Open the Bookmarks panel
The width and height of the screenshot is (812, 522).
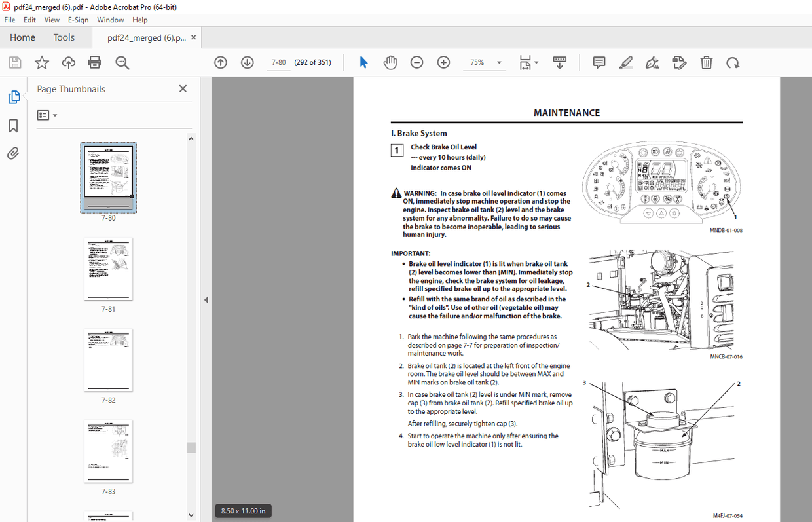pyautogui.click(x=14, y=125)
